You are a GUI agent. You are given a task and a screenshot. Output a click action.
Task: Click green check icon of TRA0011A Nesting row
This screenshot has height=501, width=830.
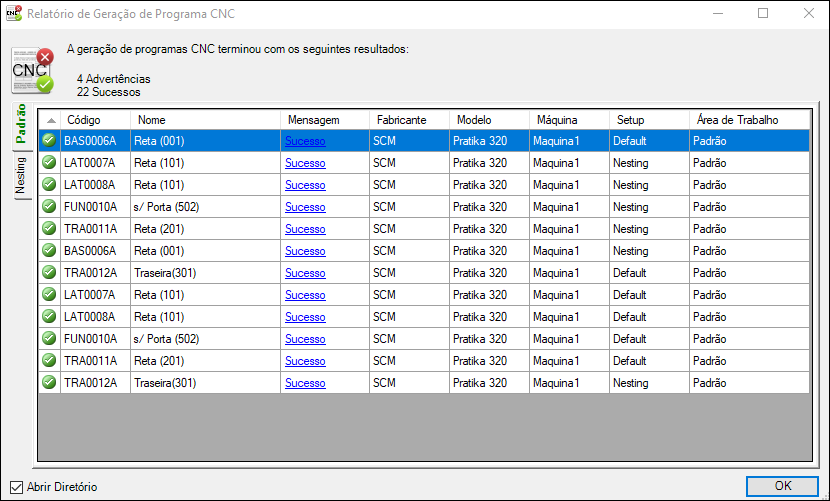click(x=49, y=228)
